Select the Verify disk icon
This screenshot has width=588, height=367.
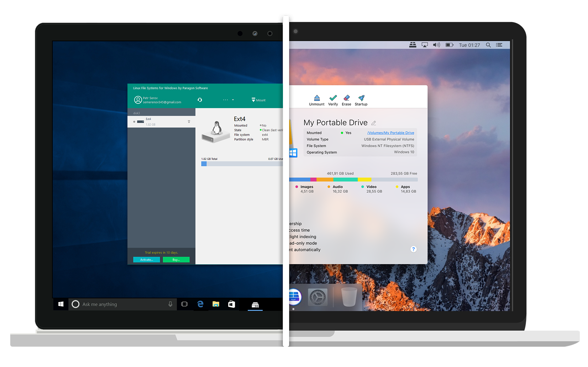pyautogui.click(x=333, y=99)
